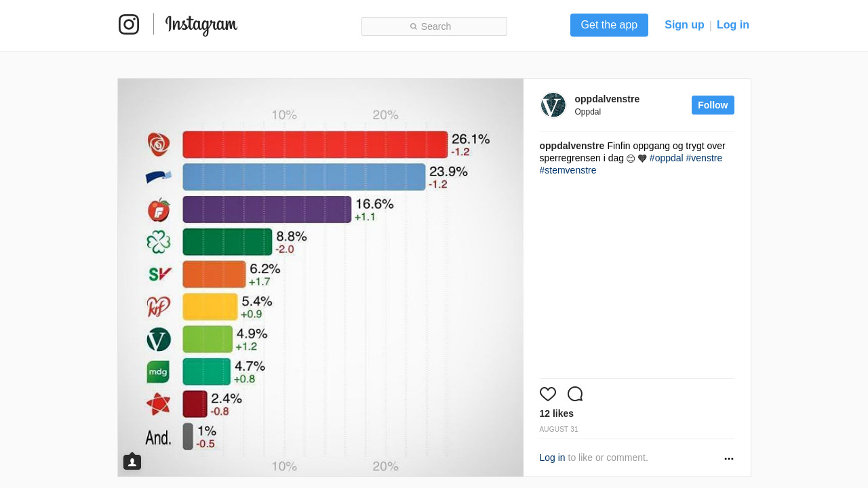Open the #stemvenstre hashtag
Viewport: 868px width, 488px height.
[x=568, y=170]
